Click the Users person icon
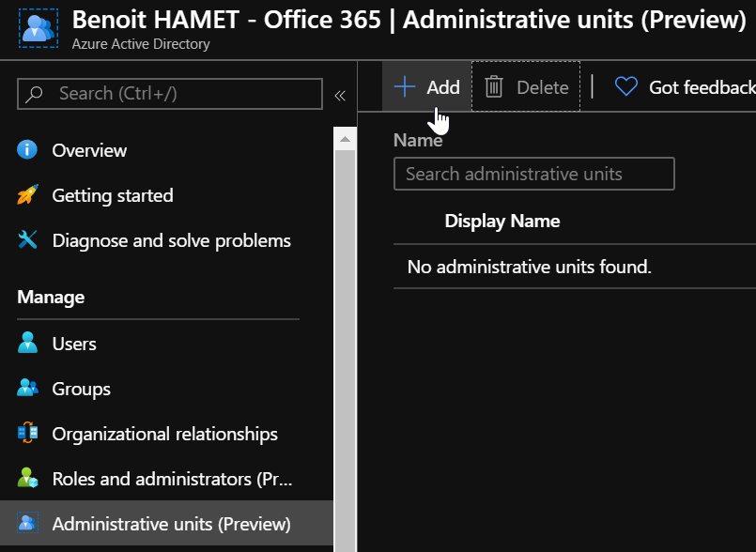 tap(27, 344)
